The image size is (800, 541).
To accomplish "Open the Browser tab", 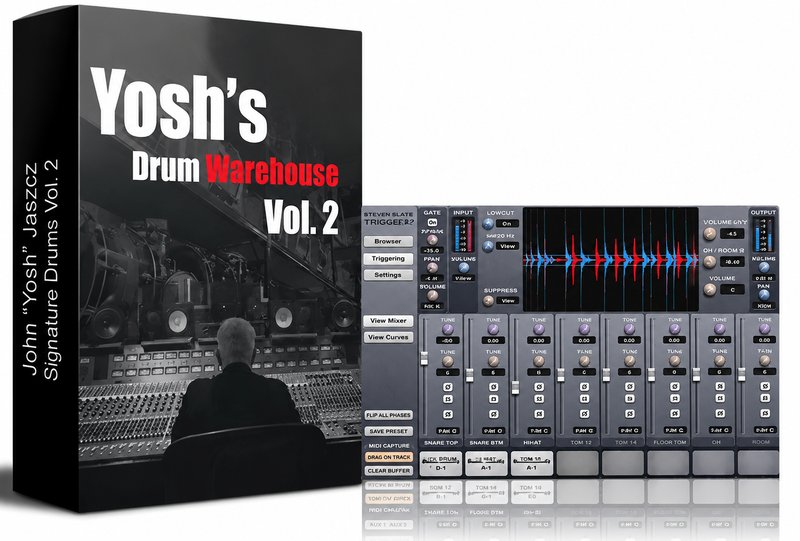I will [388, 241].
